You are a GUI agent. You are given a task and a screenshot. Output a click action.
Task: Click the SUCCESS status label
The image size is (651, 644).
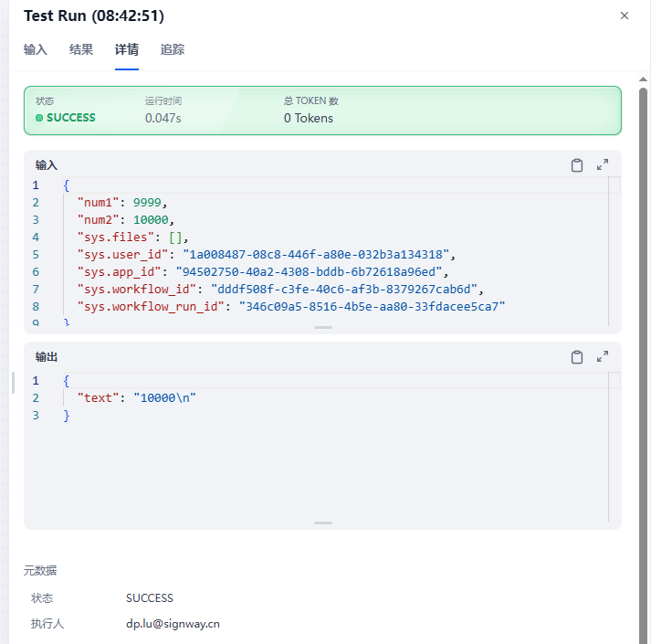point(70,118)
